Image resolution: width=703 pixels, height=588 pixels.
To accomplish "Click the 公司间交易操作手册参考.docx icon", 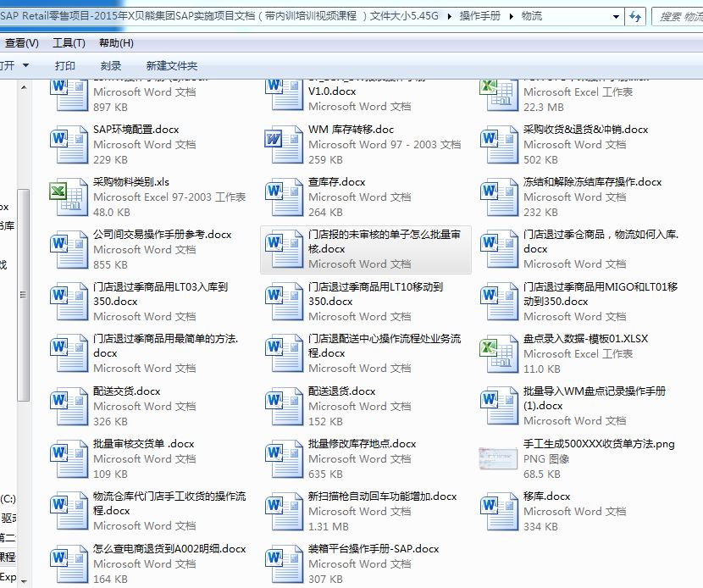I will (x=69, y=249).
